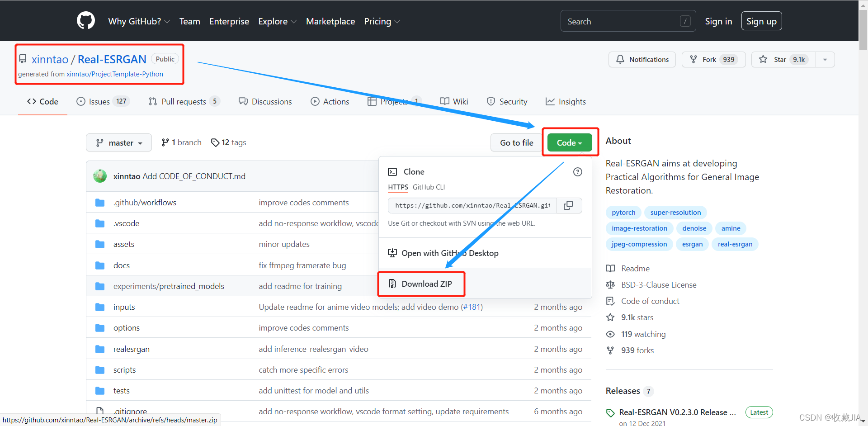868x426 pixels.
Task: Click the inputs folder icon
Action: click(x=100, y=307)
